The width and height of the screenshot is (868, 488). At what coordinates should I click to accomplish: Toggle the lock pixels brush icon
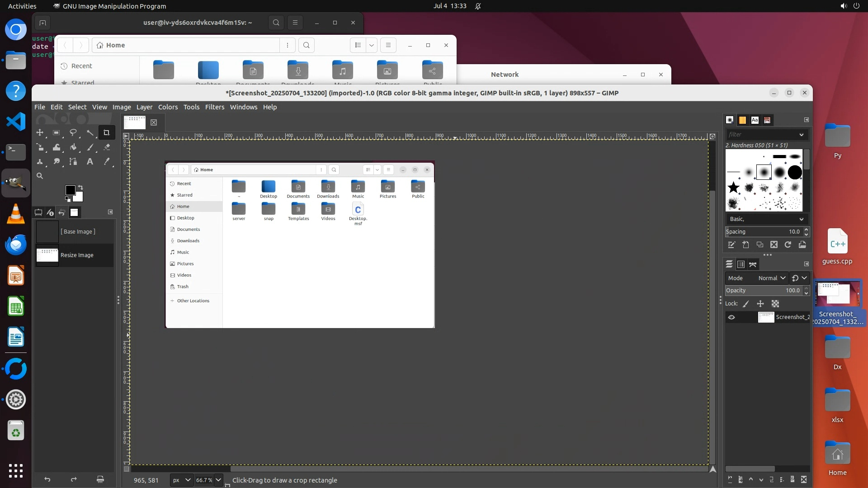click(x=746, y=304)
